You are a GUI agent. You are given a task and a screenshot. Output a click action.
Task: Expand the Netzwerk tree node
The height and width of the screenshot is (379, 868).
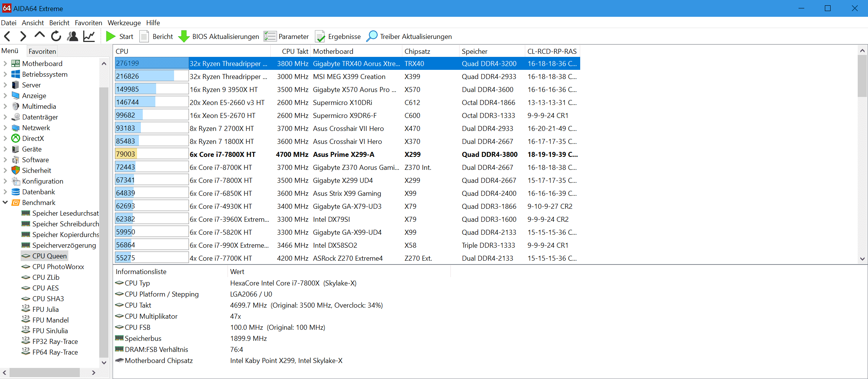coord(5,127)
